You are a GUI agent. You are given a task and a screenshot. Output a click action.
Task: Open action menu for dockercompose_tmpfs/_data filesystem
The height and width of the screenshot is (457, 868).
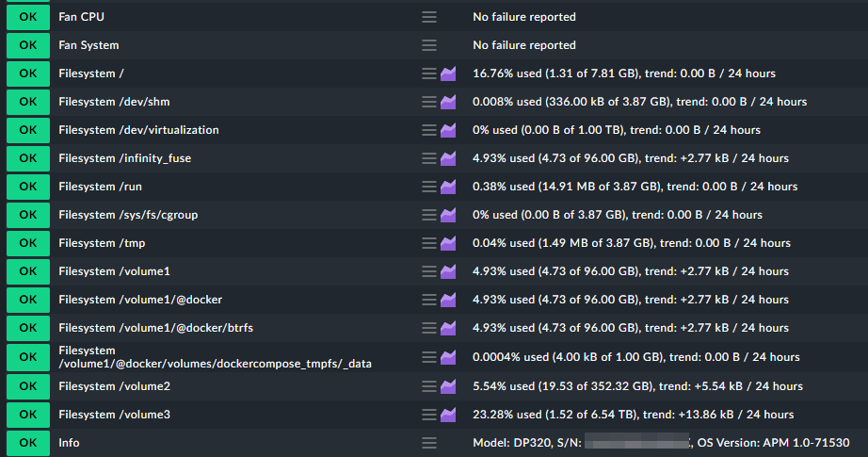[429, 357]
